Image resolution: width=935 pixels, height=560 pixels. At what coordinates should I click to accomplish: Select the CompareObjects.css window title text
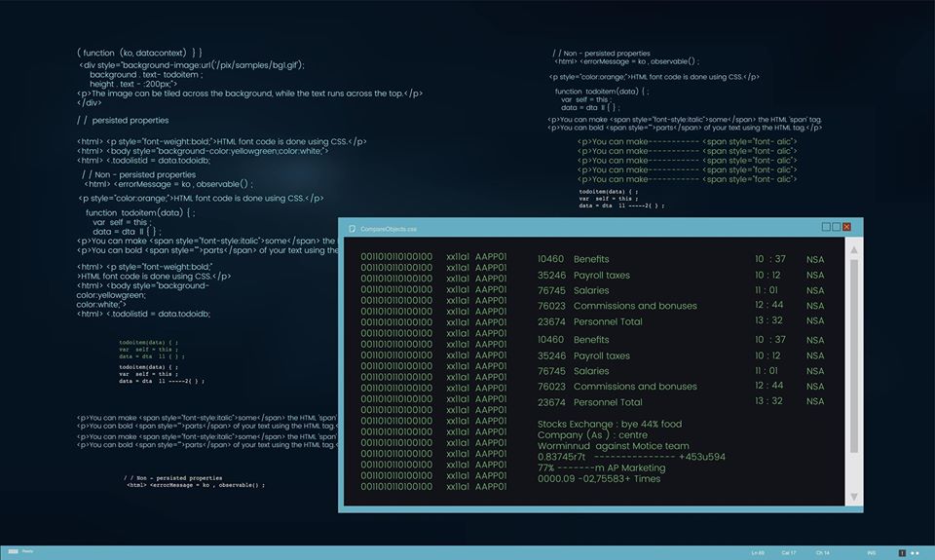click(389, 228)
